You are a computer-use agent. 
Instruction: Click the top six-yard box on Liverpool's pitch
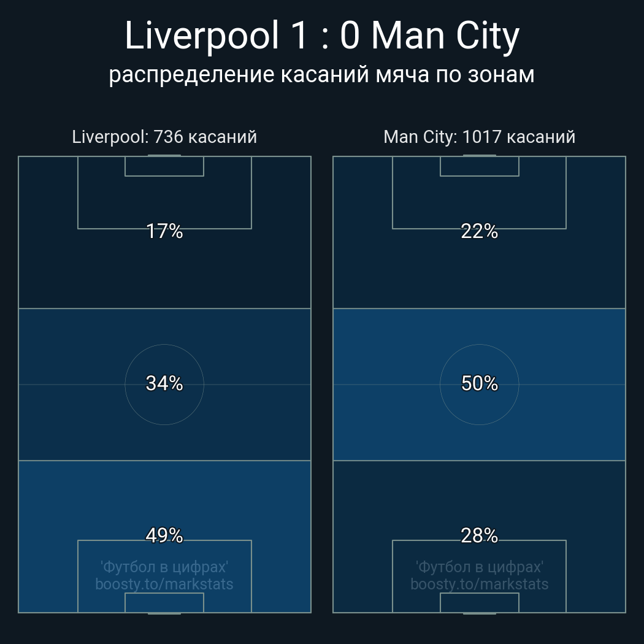164,166
